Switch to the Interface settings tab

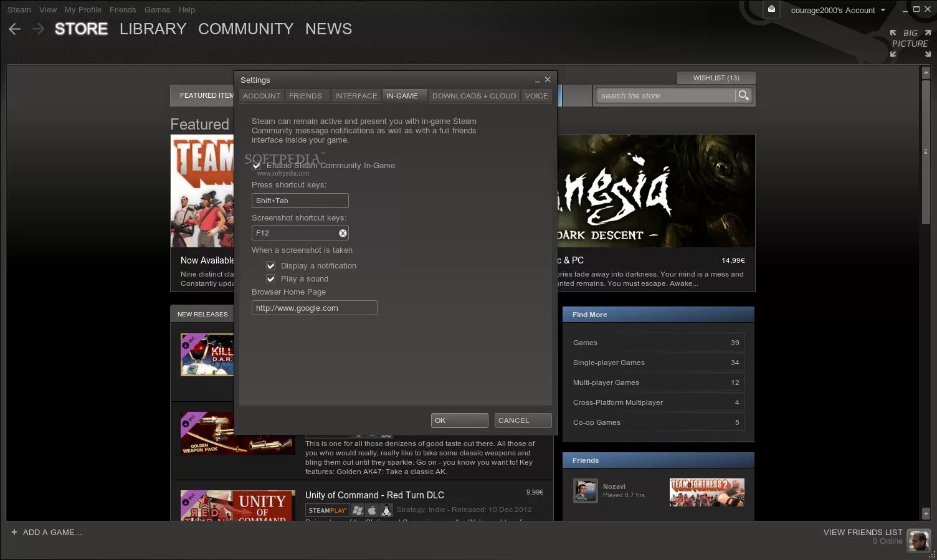(x=356, y=96)
